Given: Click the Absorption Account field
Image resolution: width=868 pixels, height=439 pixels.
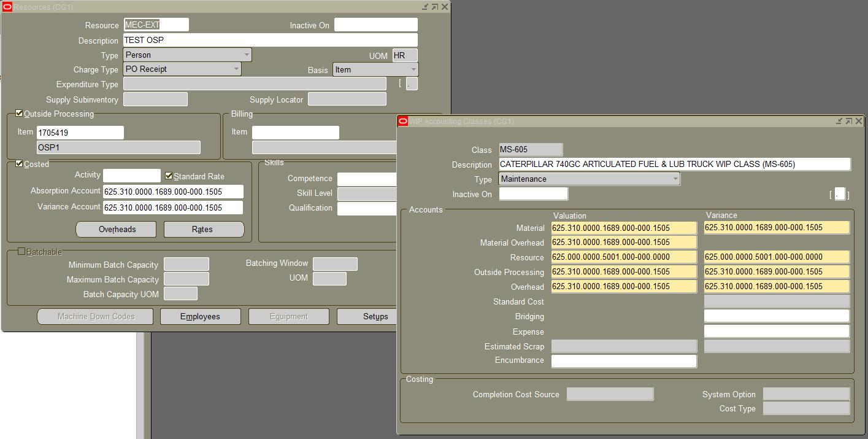Looking at the screenshot, I should [x=173, y=192].
